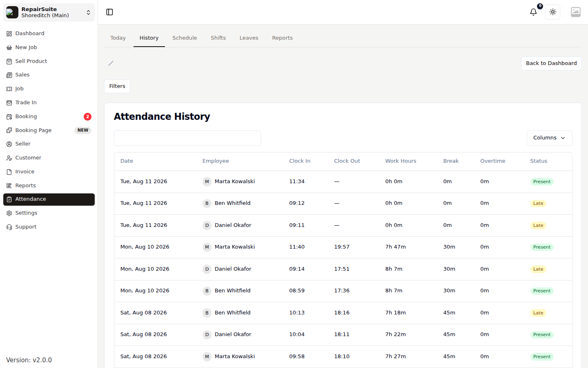Click clock in time 08:59
Screen dimensions: 588x368
(297, 291)
